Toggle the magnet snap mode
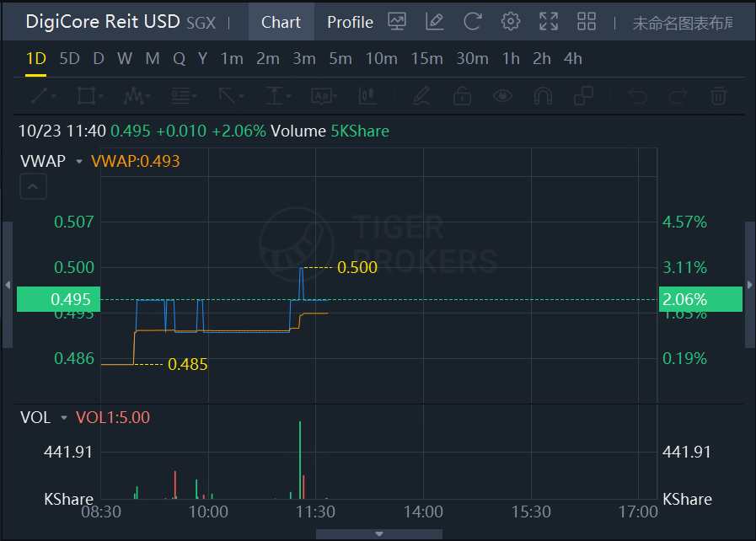 point(543,96)
